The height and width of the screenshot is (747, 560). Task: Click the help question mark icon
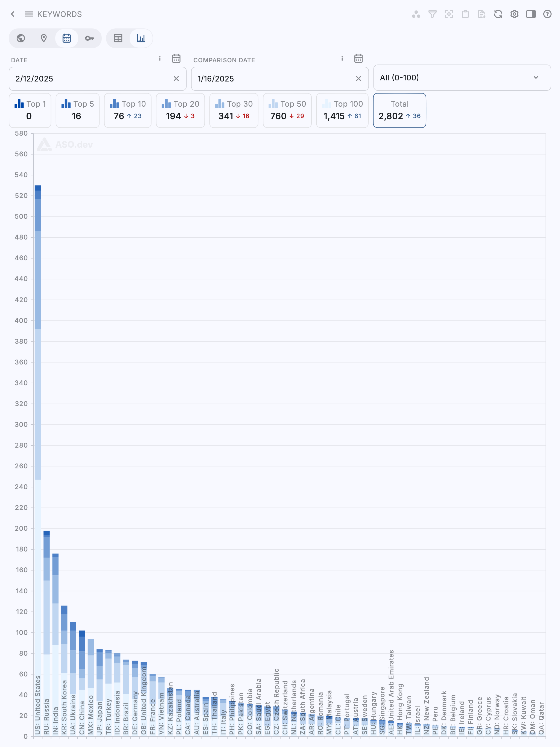pyautogui.click(x=547, y=14)
